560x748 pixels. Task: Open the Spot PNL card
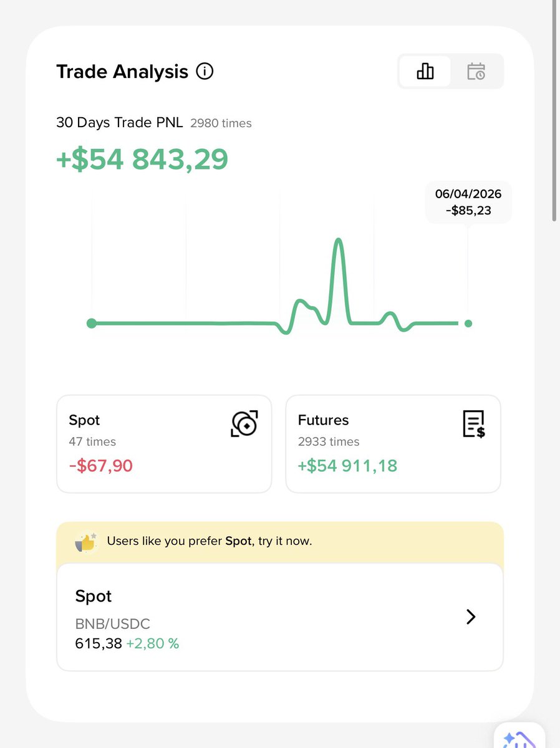164,444
